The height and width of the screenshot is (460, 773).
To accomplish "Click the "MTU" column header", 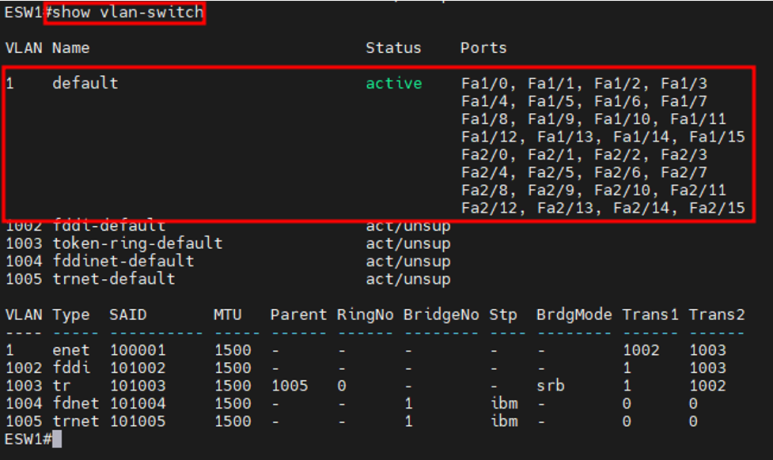I will pos(227,315).
